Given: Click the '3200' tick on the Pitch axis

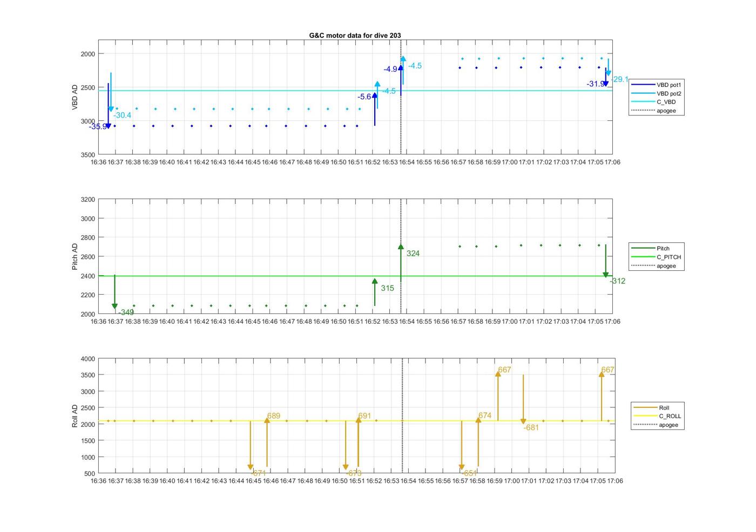Looking at the screenshot, I should pos(87,200).
